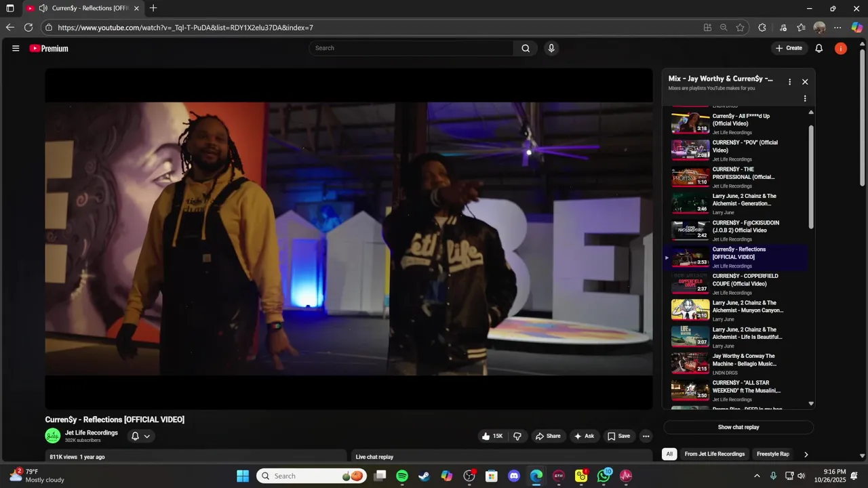Open the Edge favorites list
The height and width of the screenshot is (488, 868).
[801, 27]
